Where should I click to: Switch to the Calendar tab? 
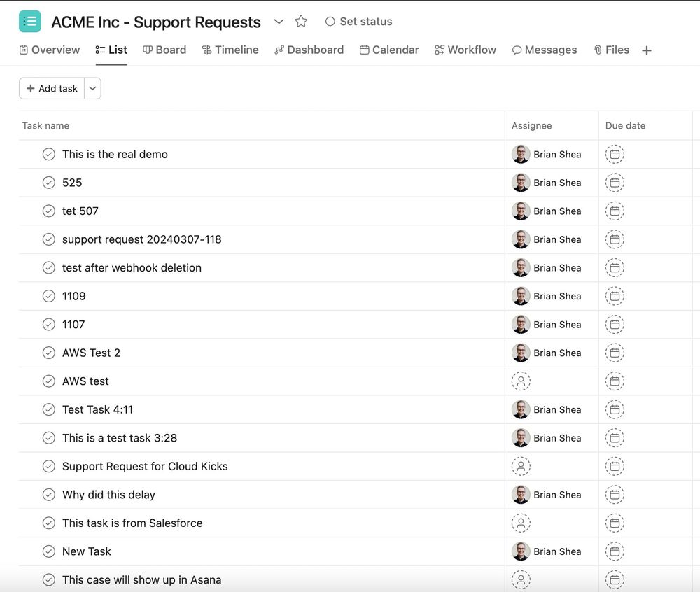tap(389, 50)
